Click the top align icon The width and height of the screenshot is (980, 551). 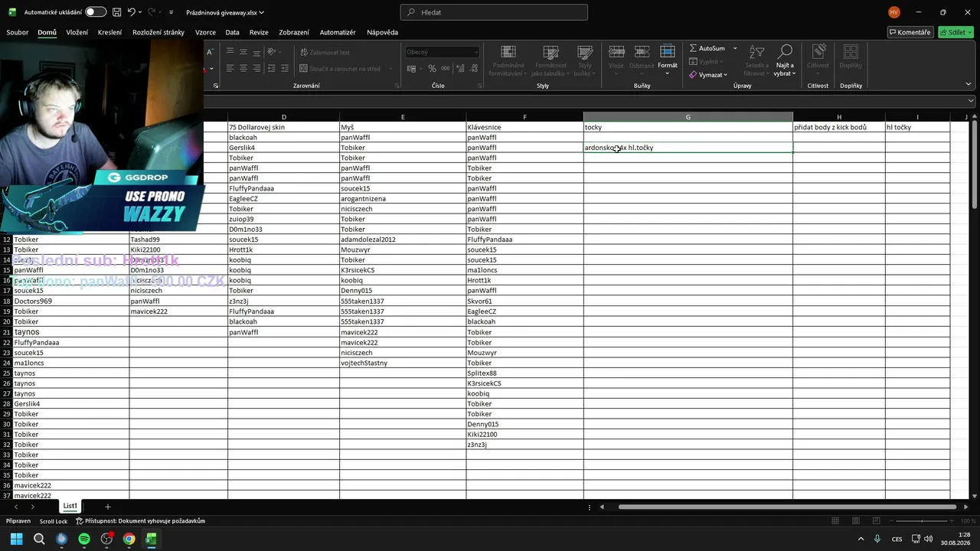click(230, 52)
